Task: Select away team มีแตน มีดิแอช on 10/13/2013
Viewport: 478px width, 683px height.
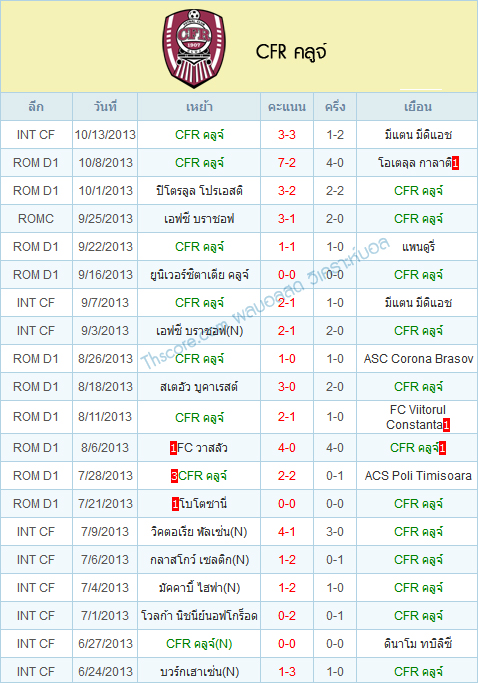Action: coord(418,135)
